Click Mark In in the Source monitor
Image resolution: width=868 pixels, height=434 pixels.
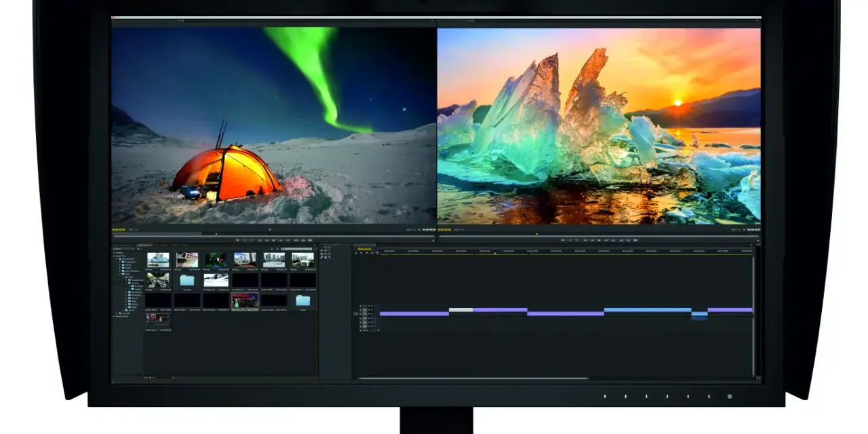point(245,240)
